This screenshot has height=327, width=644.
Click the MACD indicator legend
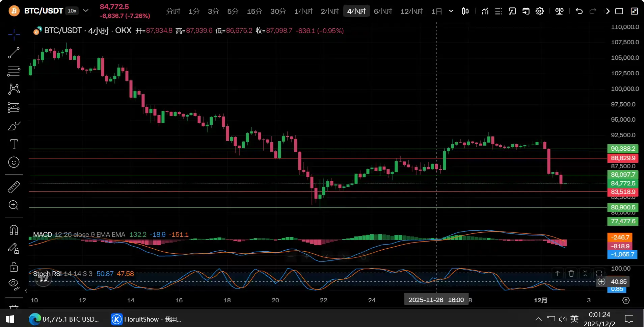point(79,234)
